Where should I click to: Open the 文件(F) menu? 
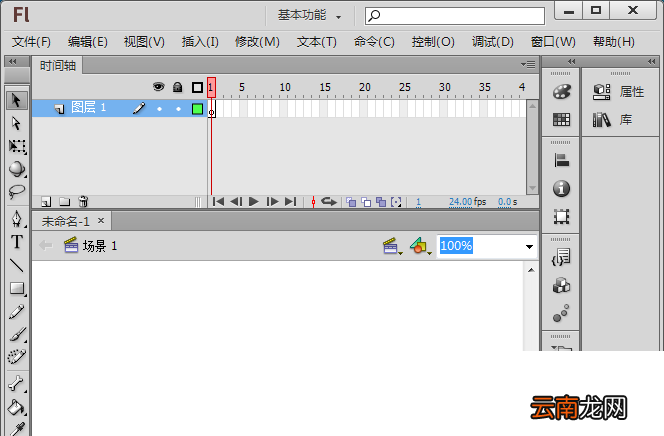tap(31, 42)
